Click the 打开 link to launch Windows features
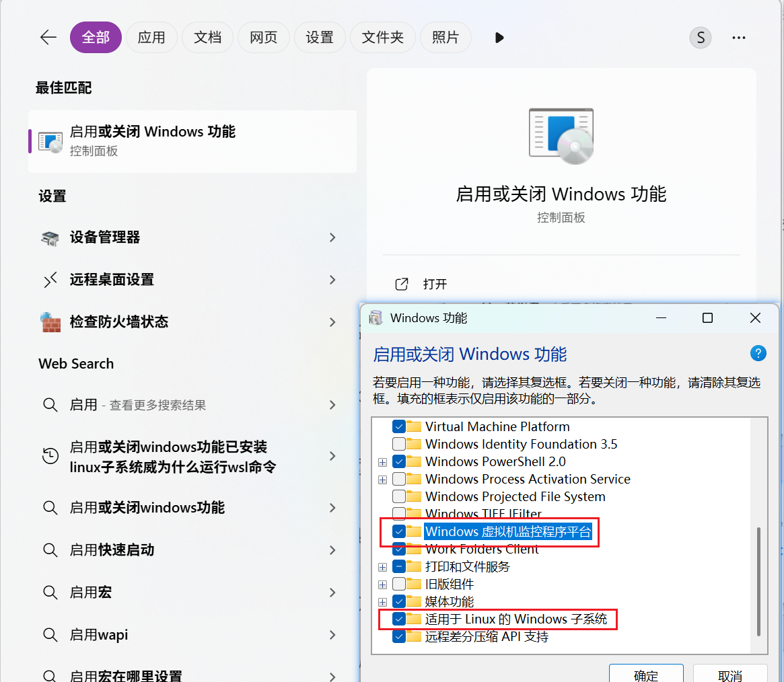This screenshot has height=682, width=784. [433, 284]
